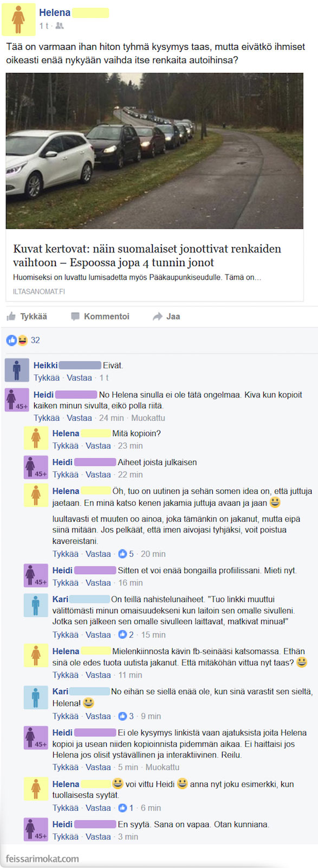Click Helena's orange profile avatar on post
The width and height of the screenshot is (318, 868).
coord(19,20)
